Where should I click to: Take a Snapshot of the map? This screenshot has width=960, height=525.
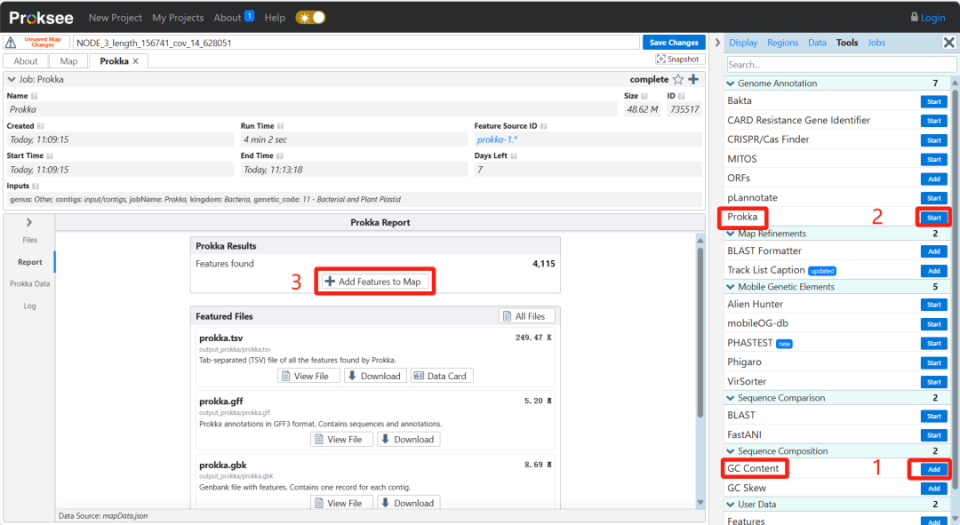click(x=678, y=59)
